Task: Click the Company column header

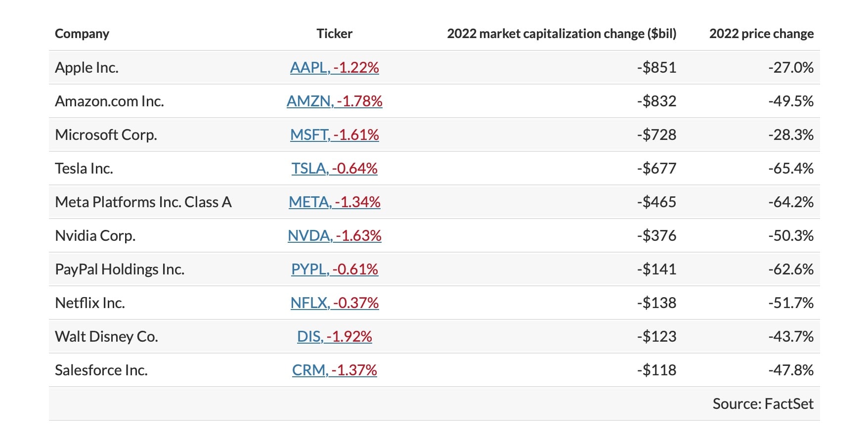Action: tap(82, 34)
